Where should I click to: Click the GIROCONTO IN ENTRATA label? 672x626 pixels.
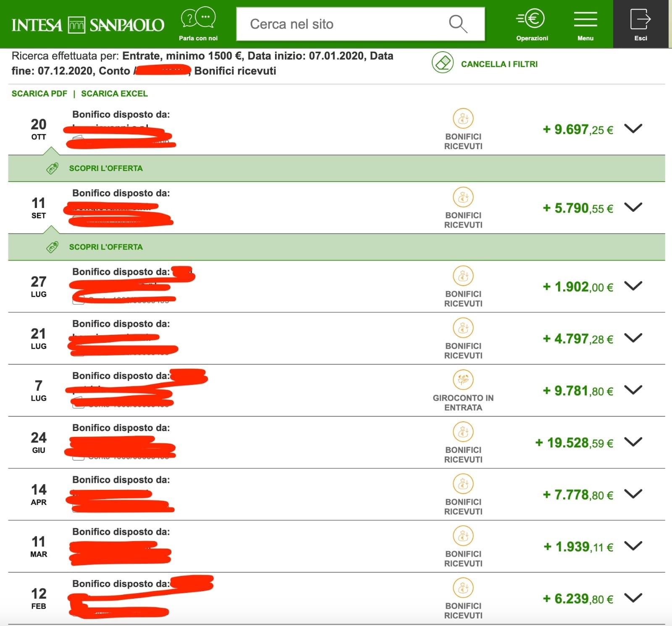(463, 402)
